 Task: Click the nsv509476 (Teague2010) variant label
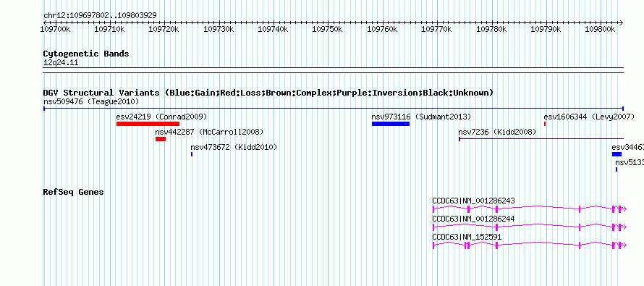coord(91,101)
